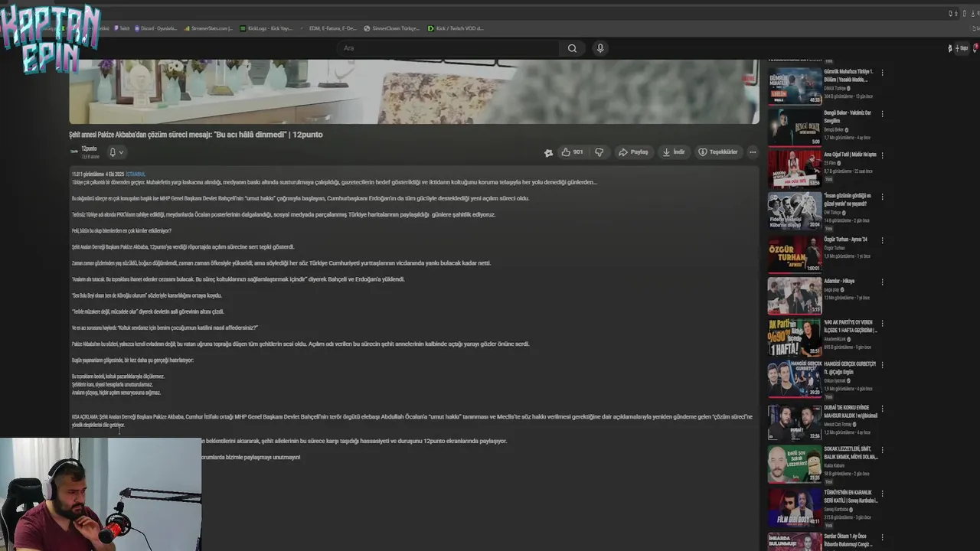This screenshot has width=980, height=551.
Task: Click the icon left of the like button
Action: click(x=548, y=153)
